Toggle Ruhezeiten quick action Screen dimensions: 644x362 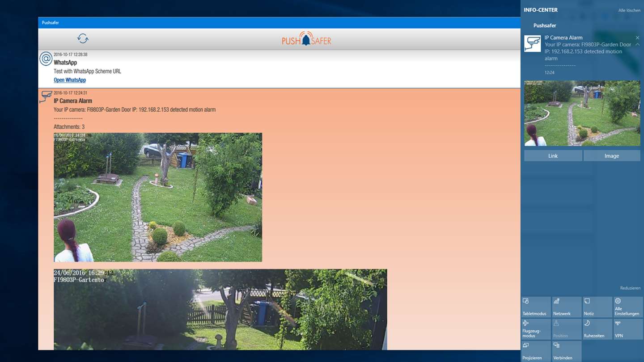tap(597, 329)
